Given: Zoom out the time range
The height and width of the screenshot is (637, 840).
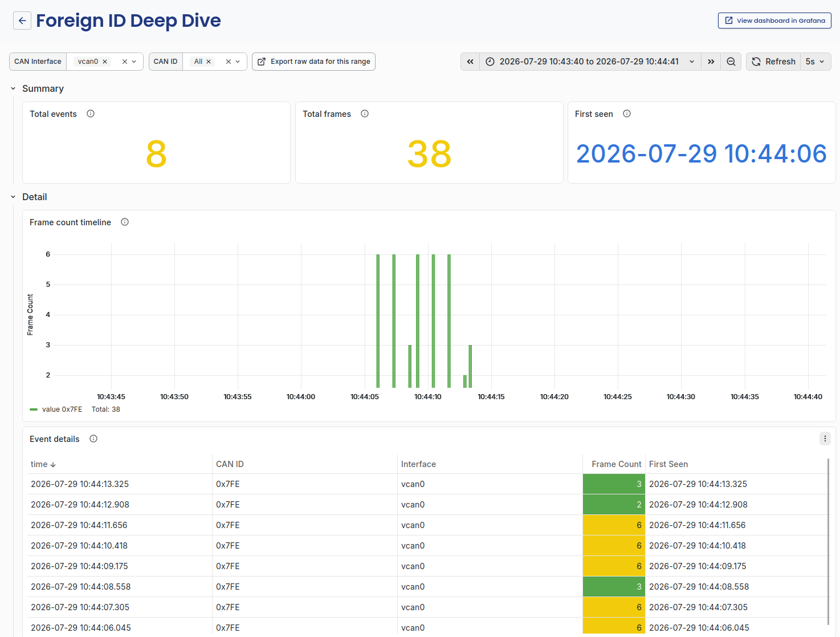Looking at the screenshot, I should 731,62.
